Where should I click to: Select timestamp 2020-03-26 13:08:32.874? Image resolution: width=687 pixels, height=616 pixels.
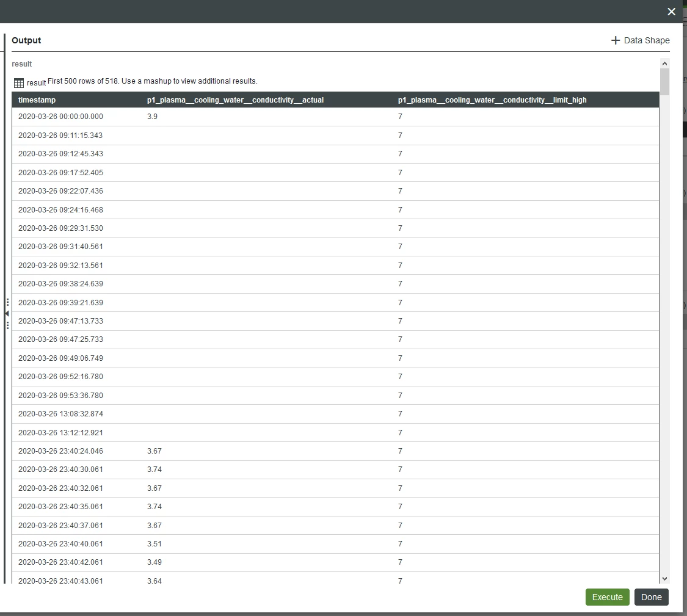(x=60, y=414)
